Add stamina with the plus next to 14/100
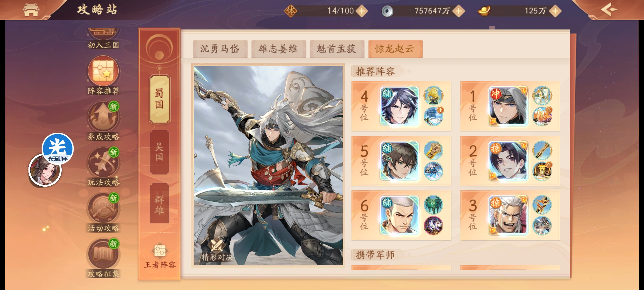The image size is (644, 290). click(x=362, y=11)
